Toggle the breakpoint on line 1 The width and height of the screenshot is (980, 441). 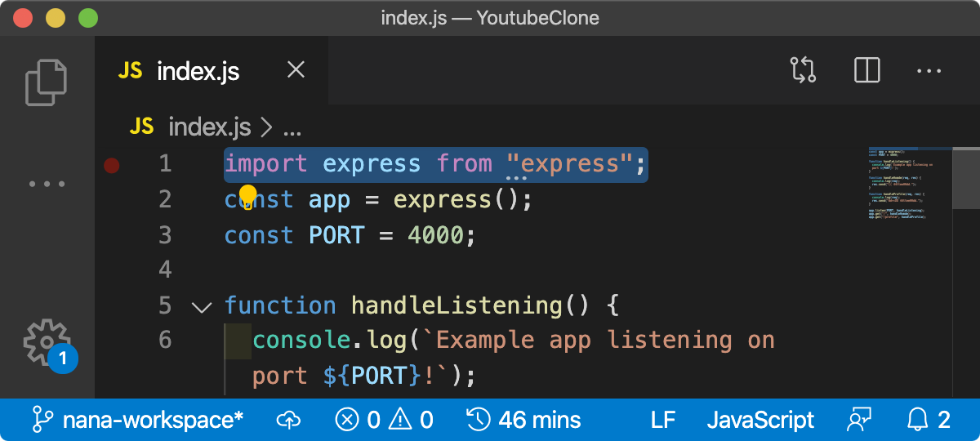point(112,166)
